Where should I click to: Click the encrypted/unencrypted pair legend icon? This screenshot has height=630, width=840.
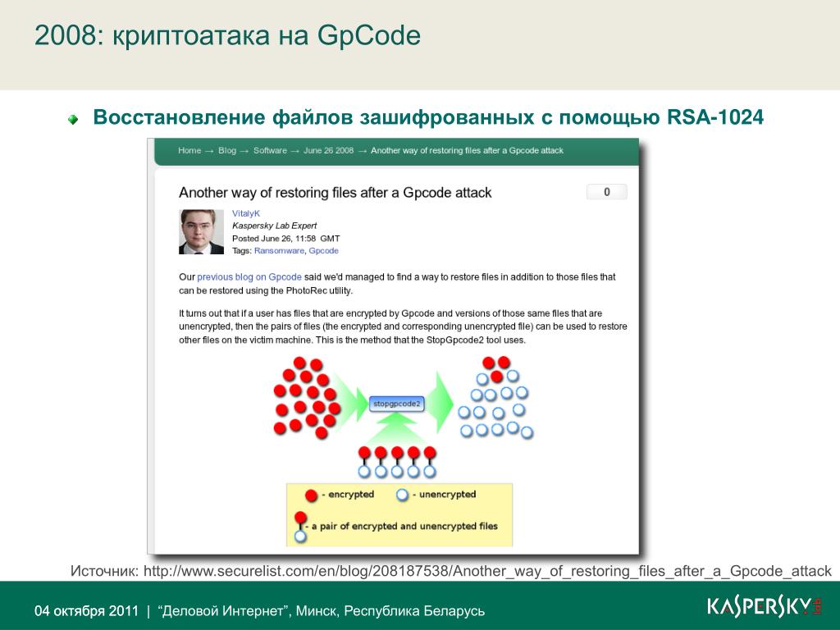[300, 527]
